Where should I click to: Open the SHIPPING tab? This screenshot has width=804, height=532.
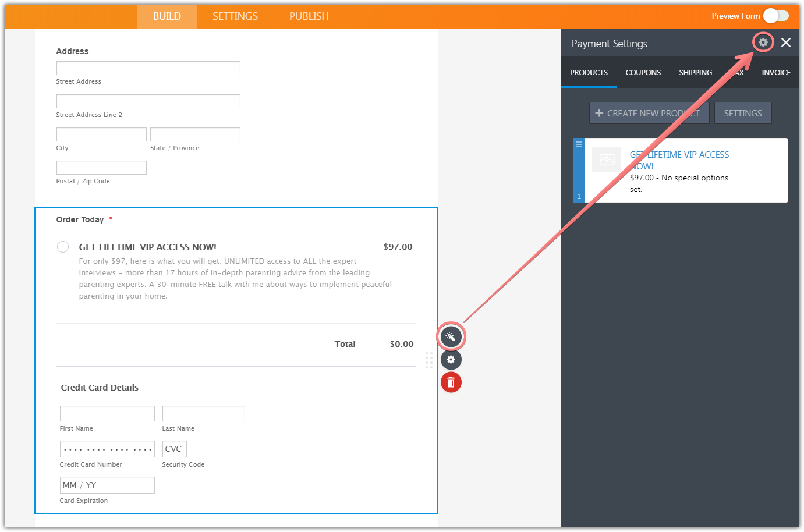coord(695,73)
